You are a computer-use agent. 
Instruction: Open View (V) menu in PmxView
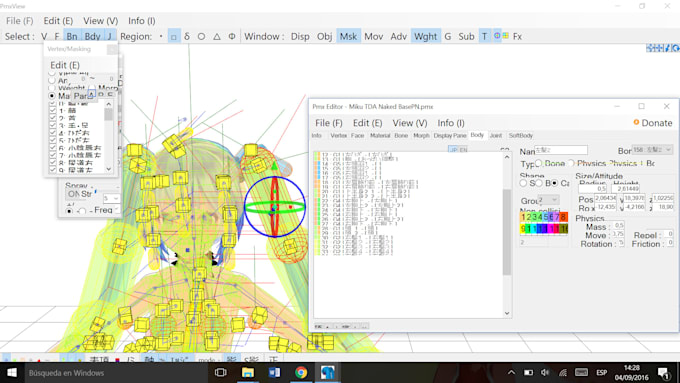pyautogui.click(x=101, y=21)
